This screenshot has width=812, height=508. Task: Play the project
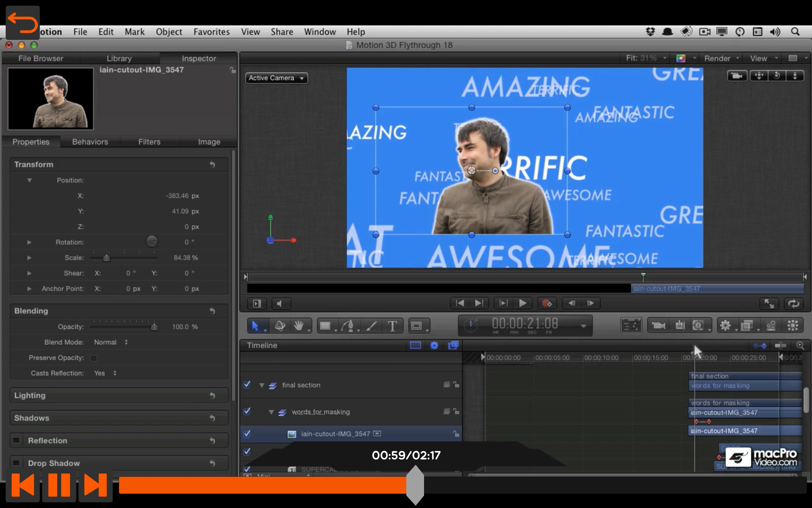coord(522,303)
